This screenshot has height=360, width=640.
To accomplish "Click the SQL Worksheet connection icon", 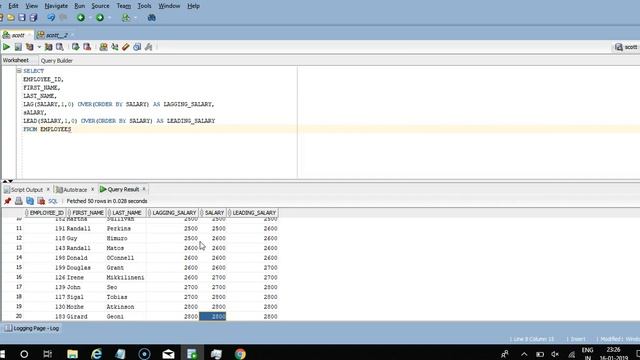I will coord(126,18).
